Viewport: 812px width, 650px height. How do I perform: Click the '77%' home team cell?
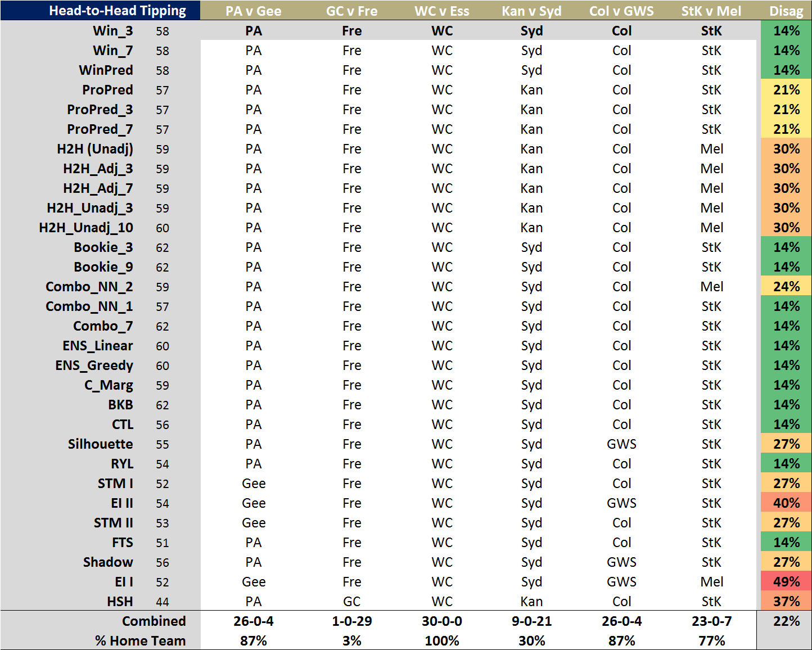pos(712,641)
